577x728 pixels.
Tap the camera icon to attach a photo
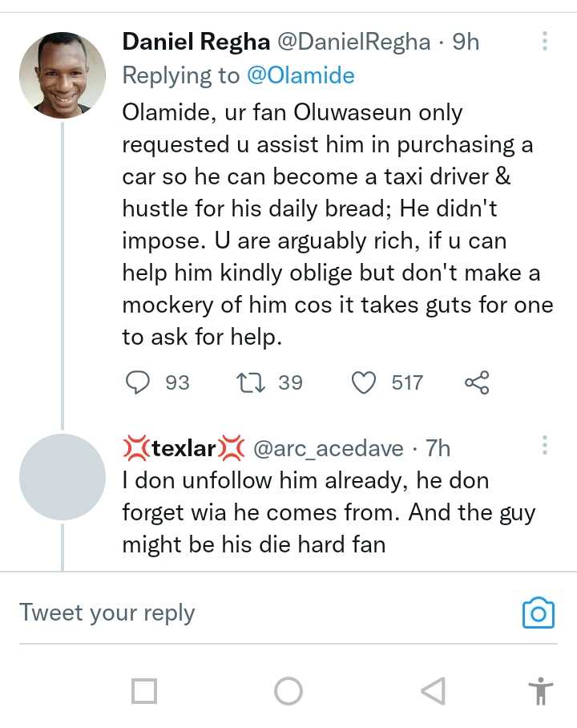pos(539,613)
